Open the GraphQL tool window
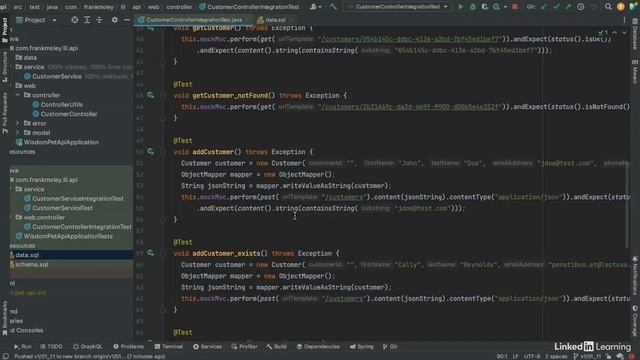 87,347
